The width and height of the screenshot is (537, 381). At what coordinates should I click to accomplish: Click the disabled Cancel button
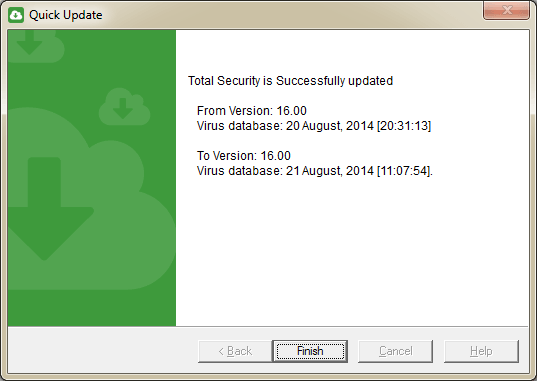(x=396, y=351)
